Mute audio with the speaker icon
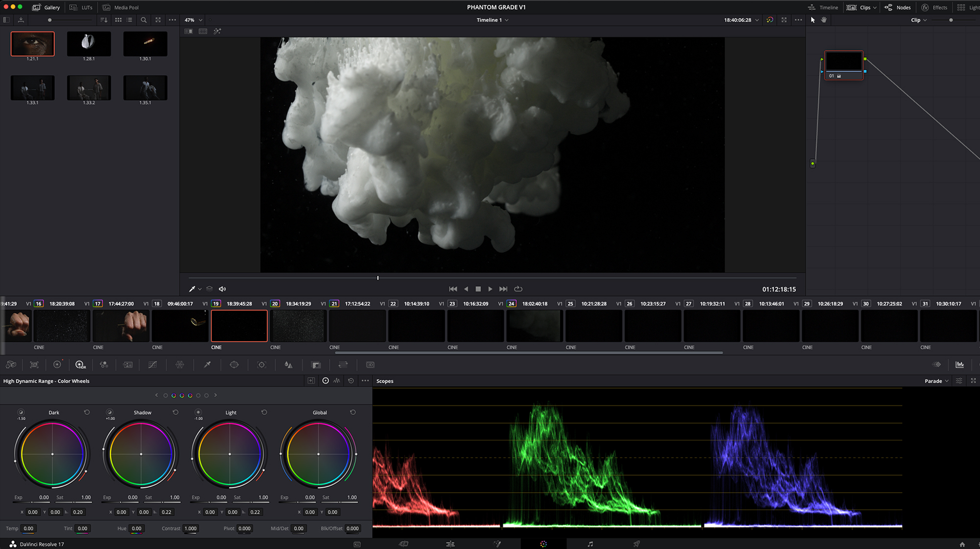 coord(222,289)
